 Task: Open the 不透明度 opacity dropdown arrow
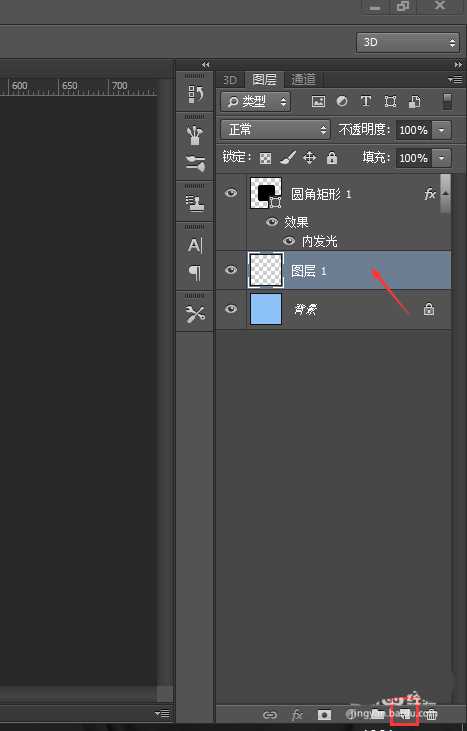click(442, 130)
